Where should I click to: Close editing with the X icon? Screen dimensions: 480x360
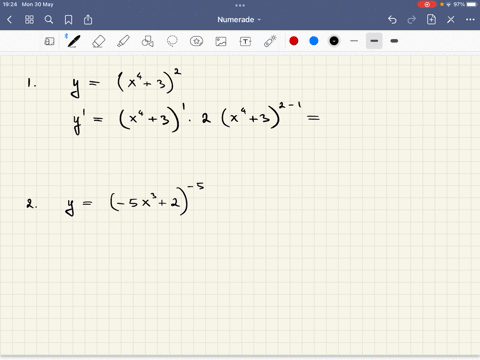[451, 20]
